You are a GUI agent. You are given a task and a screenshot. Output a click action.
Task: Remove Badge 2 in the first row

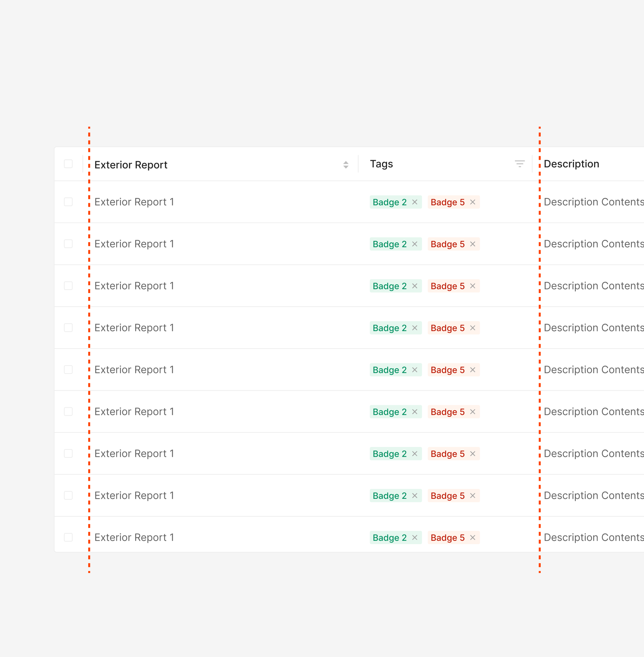[x=415, y=202]
